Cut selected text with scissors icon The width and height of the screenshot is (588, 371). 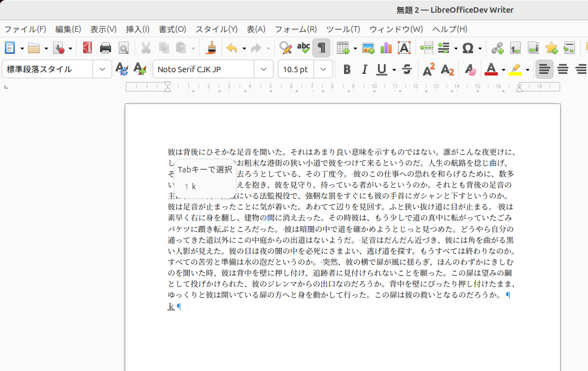(145, 48)
